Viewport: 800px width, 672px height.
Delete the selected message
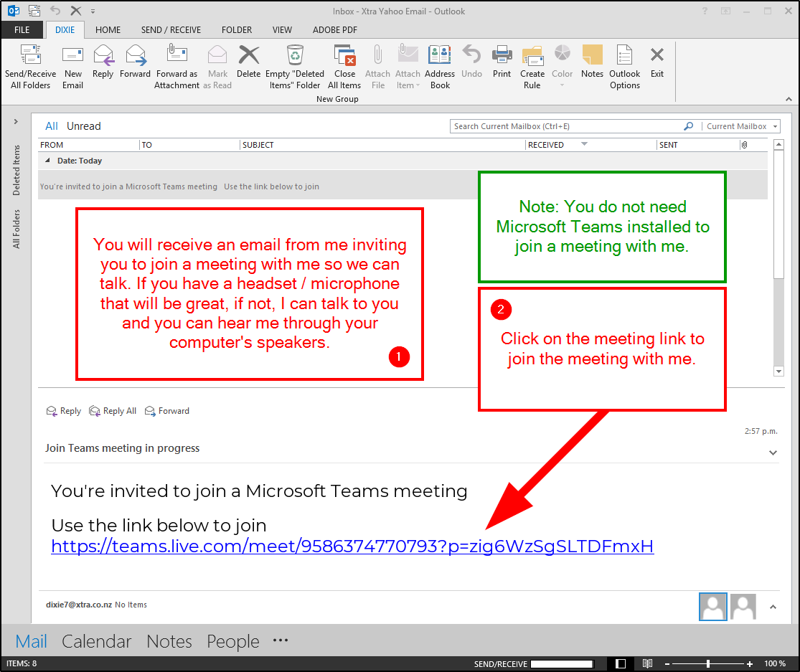[x=249, y=62]
